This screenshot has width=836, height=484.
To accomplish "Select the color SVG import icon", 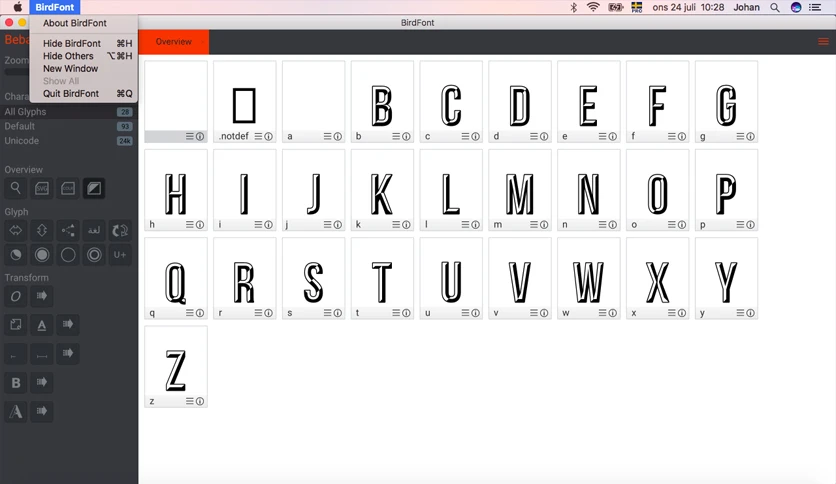I will (68, 188).
